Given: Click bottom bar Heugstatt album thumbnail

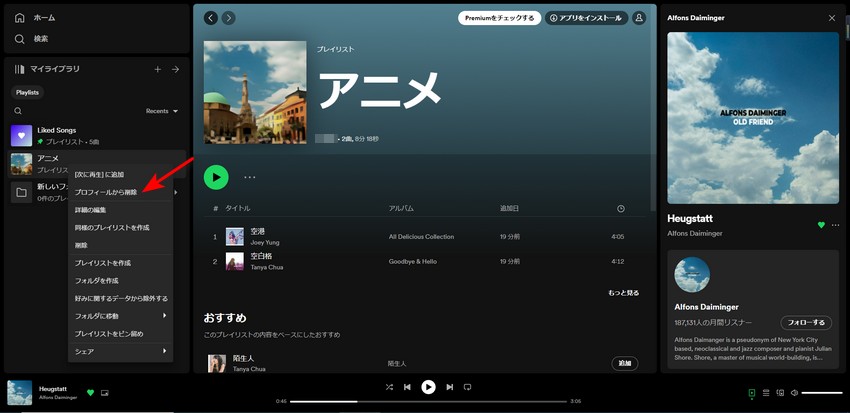Looking at the screenshot, I should click(x=20, y=392).
